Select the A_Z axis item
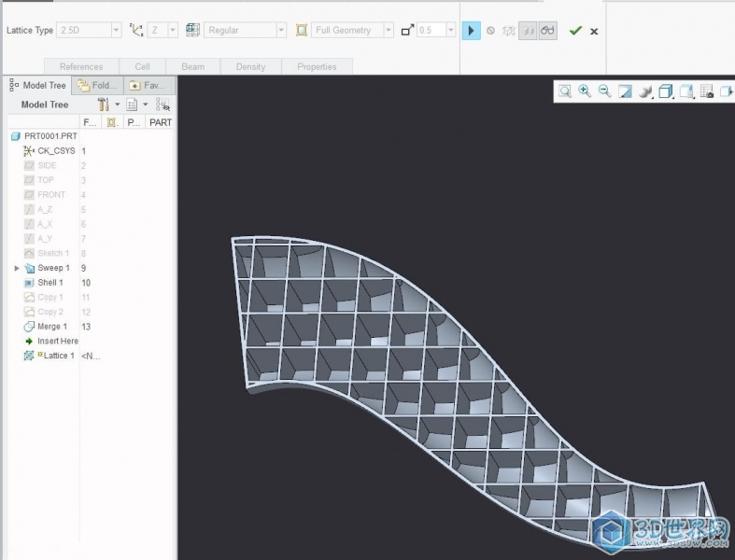Image resolution: width=735 pixels, height=560 pixels. [x=38, y=209]
